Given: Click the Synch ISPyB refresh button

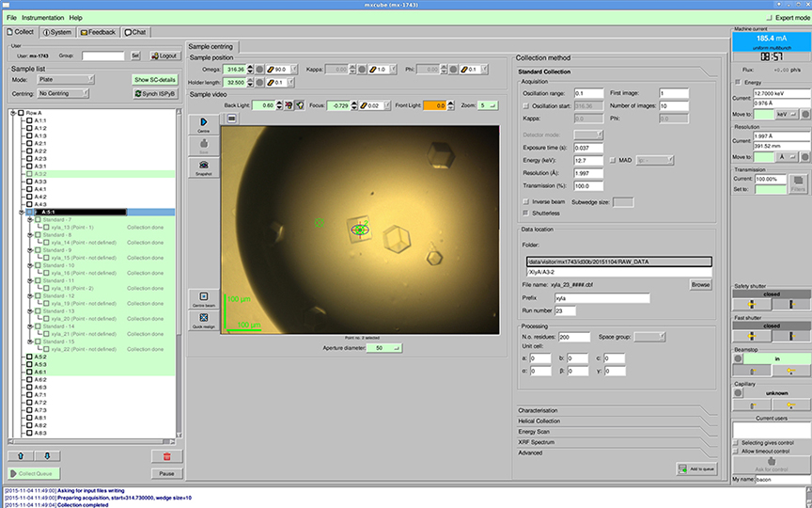Looking at the screenshot, I should tap(156, 94).
